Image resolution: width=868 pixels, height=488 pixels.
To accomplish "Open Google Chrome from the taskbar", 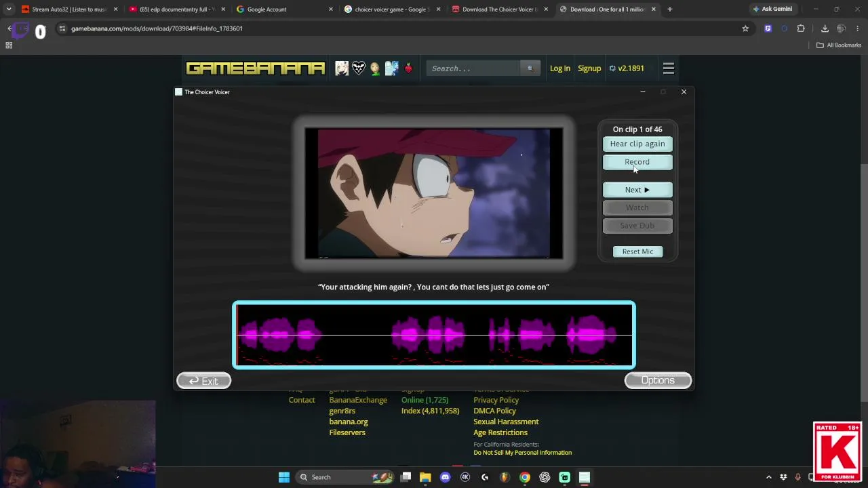I will click(525, 477).
